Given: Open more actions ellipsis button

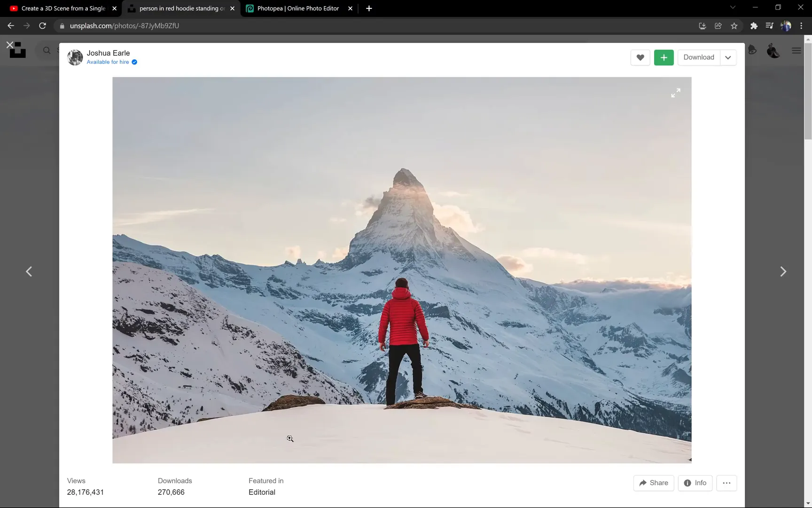Looking at the screenshot, I should coord(726,483).
